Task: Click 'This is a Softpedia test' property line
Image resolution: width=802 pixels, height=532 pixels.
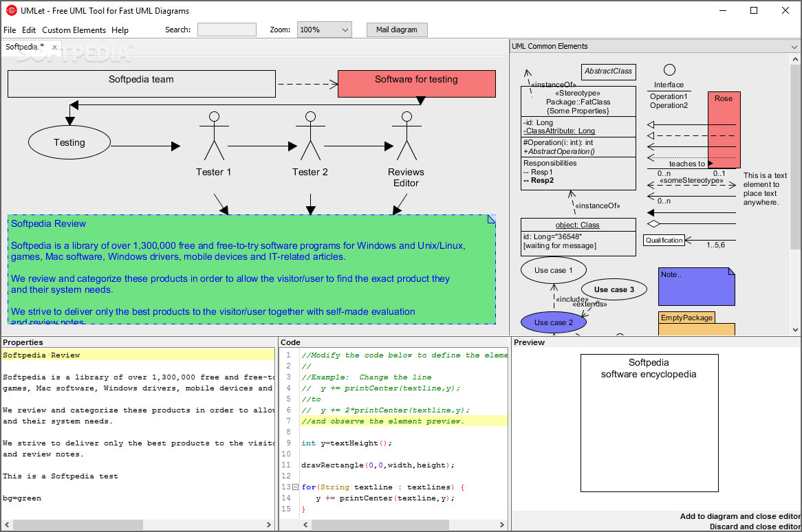Action: (x=61, y=476)
